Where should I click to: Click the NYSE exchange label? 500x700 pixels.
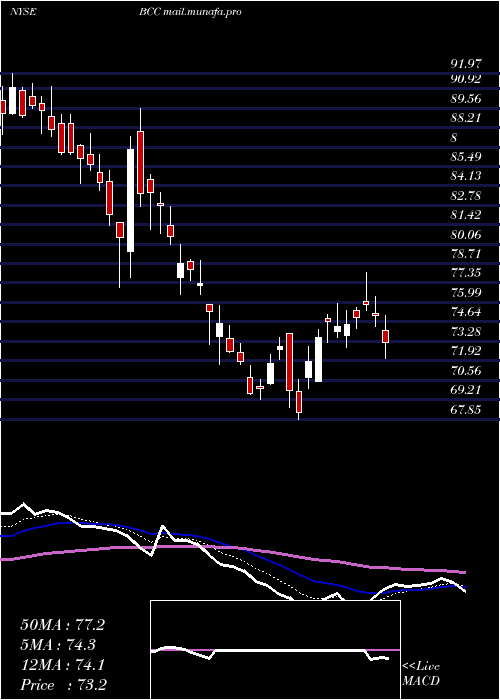point(23,12)
